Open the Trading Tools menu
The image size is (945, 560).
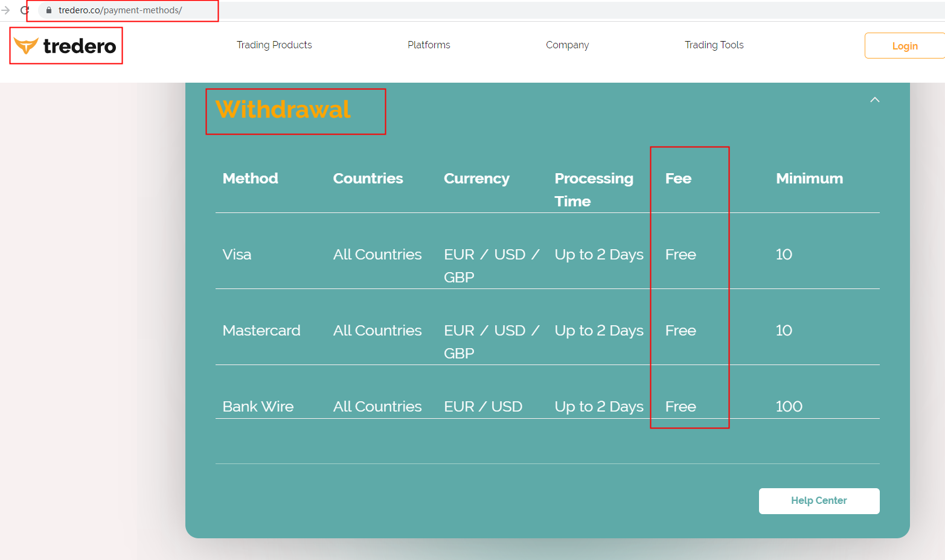click(714, 45)
